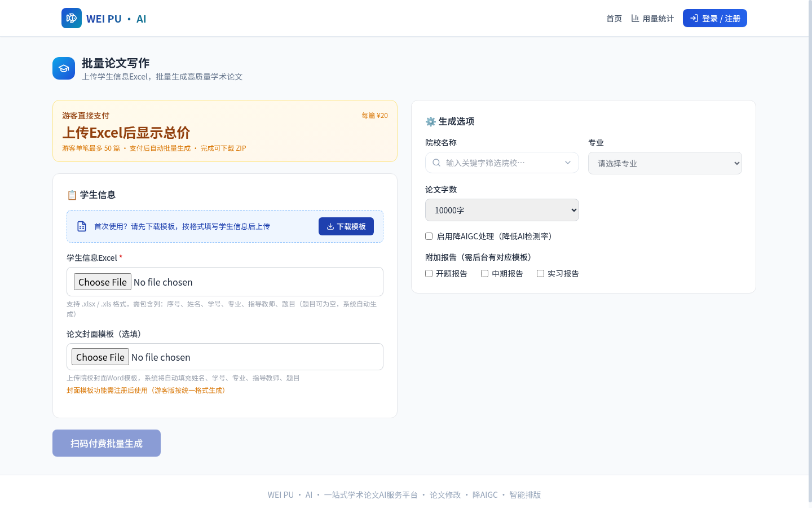Image resolution: width=812 pixels, height=508 pixels.
Task: Click the WEI PU • AI brand text
Action: 116,19
